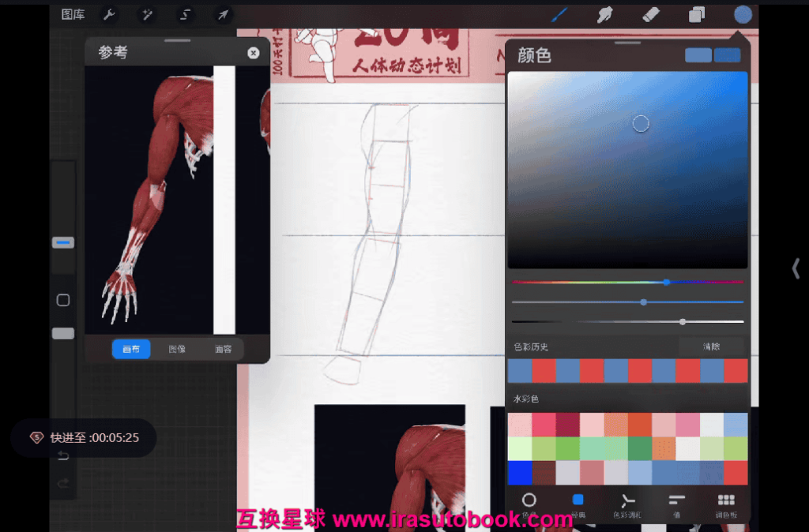
Task: Click 清除 to clear color history
Action: click(x=711, y=347)
